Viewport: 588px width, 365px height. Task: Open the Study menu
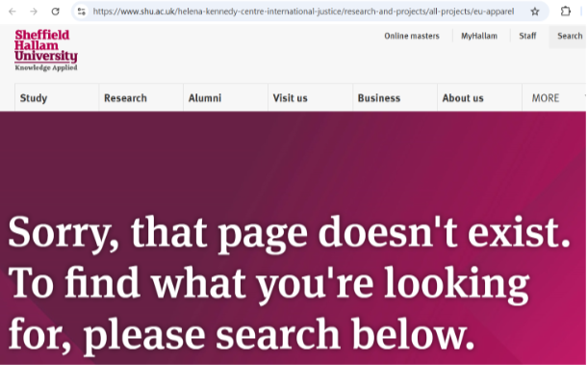(x=57, y=98)
